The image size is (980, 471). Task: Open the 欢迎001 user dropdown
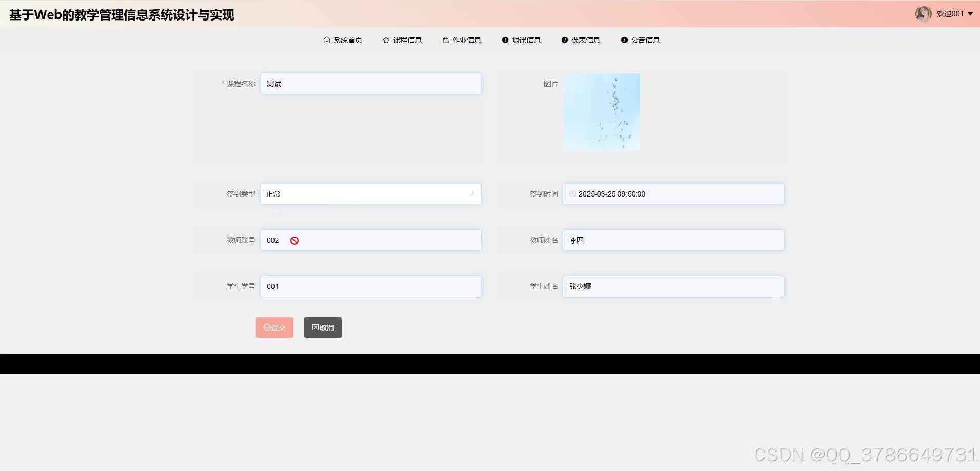[x=952, y=14]
